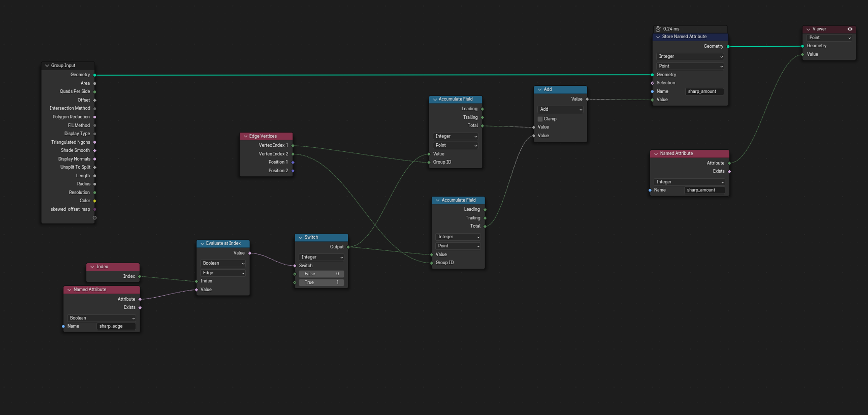Click the Group Input Color socket
The image size is (868, 415).
tap(94, 201)
